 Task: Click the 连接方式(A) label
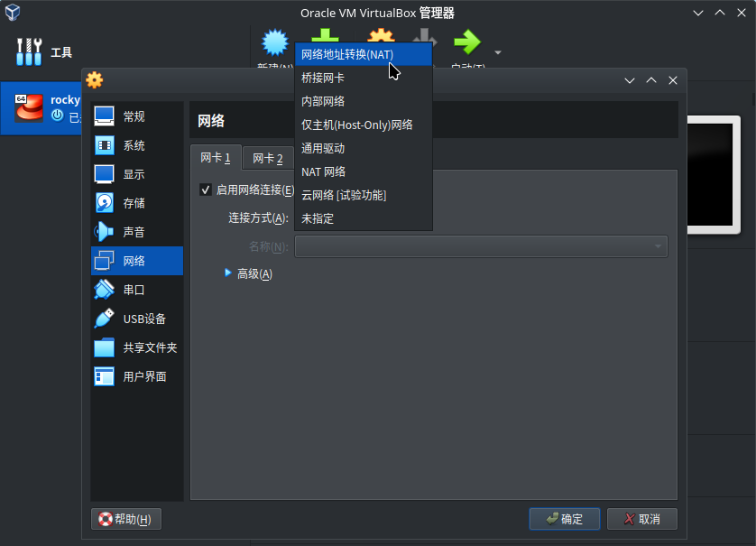258,218
